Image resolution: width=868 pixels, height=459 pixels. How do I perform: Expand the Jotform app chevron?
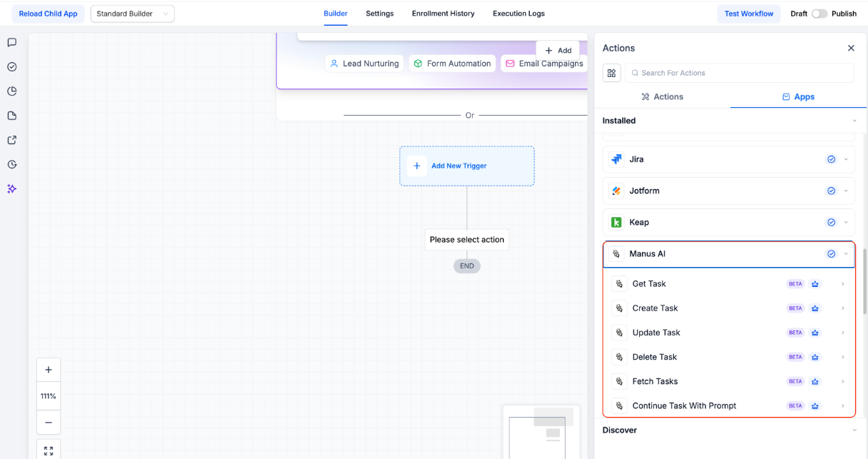[x=846, y=191]
